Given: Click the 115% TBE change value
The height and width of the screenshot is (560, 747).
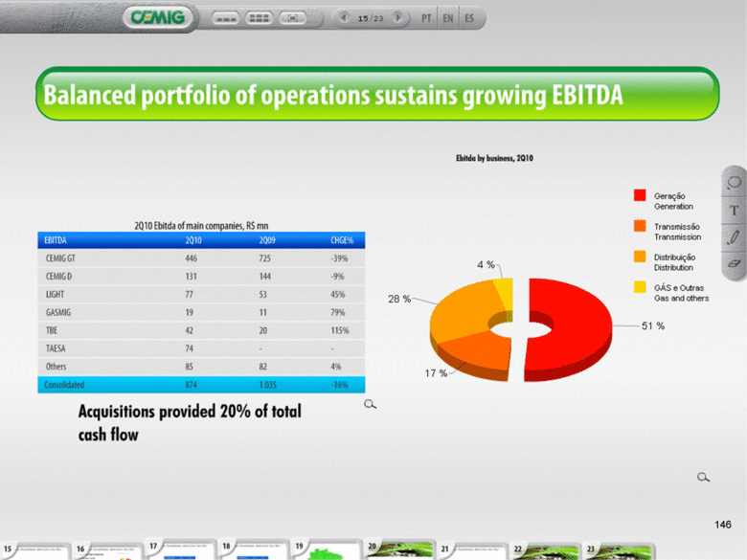Looking at the screenshot, I should click(340, 330).
